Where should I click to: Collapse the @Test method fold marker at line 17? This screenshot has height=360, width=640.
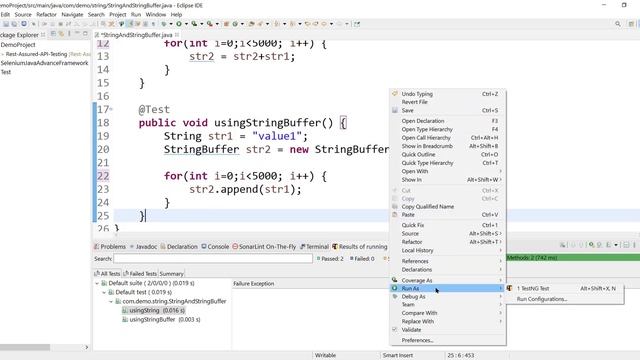coord(111,109)
